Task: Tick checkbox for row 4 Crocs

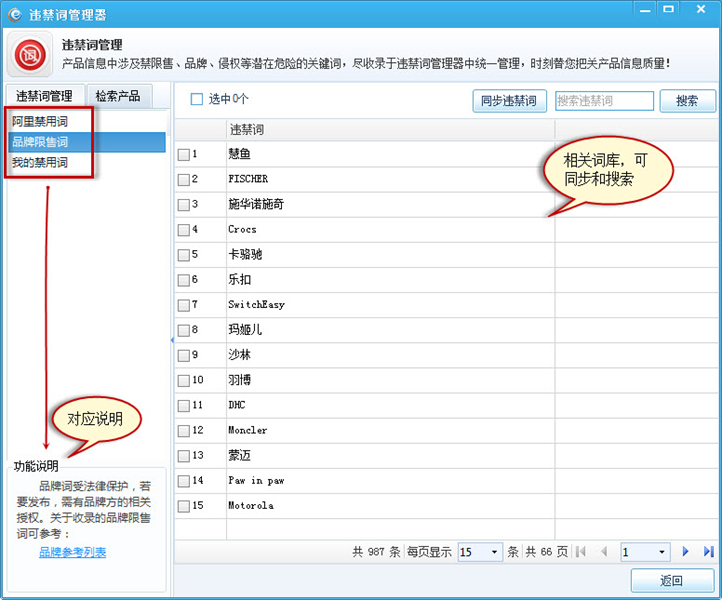Action: [184, 230]
